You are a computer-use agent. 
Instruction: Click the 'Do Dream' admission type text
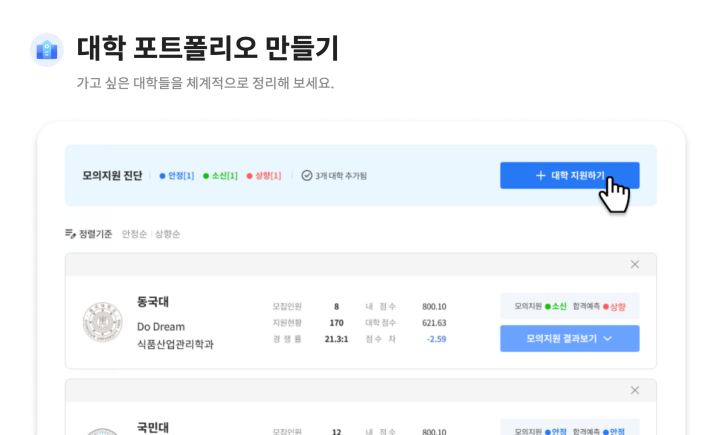pyautogui.click(x=161, y=327)
